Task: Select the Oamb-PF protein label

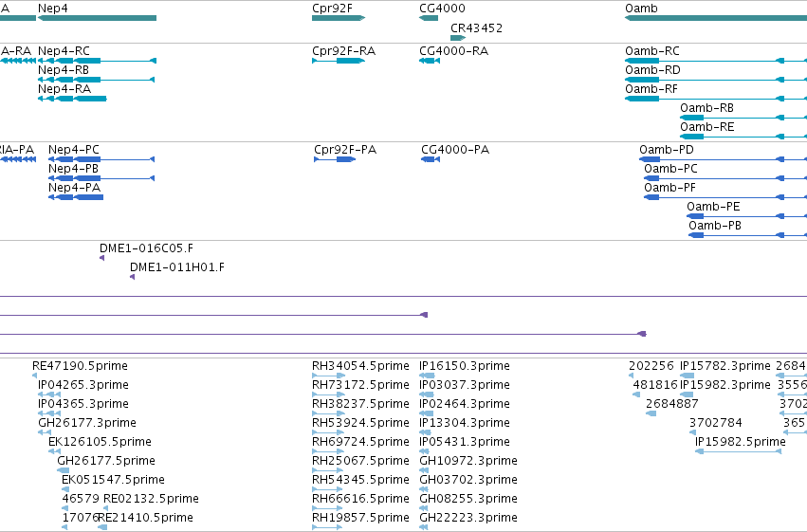Action: coord(669,188)
